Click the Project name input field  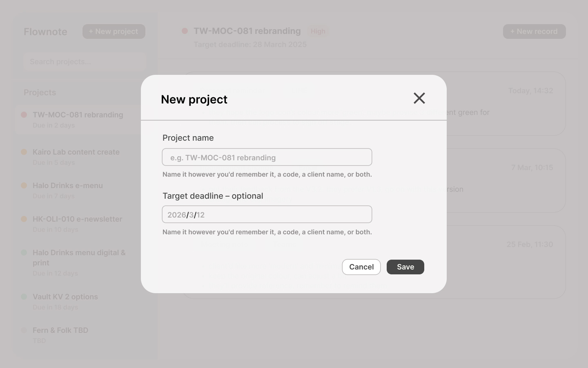pos(267,157)
